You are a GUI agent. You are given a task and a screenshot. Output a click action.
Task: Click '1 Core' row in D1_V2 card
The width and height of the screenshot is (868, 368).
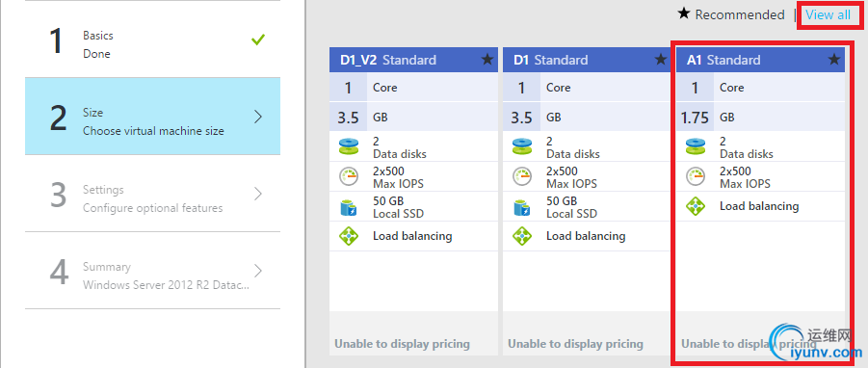coord(413,88)
